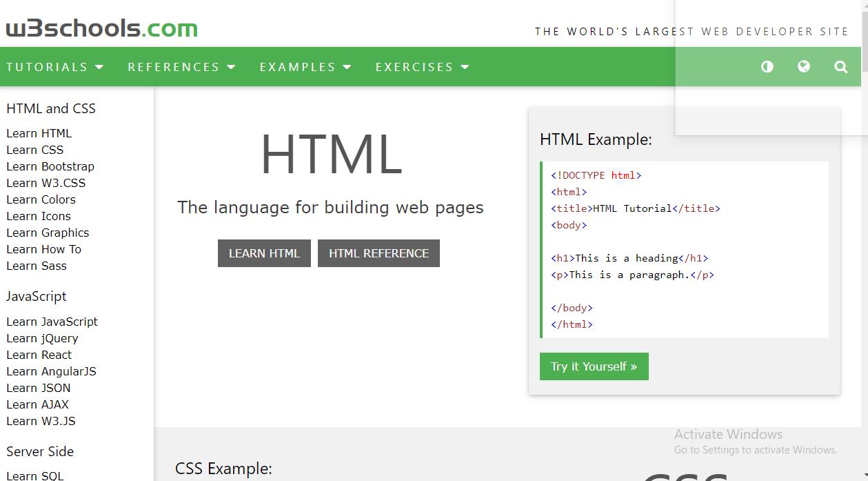The image size is (868, 481).
Task: Toggle the contrast theme icon
Action: click(x=767, y=67)
